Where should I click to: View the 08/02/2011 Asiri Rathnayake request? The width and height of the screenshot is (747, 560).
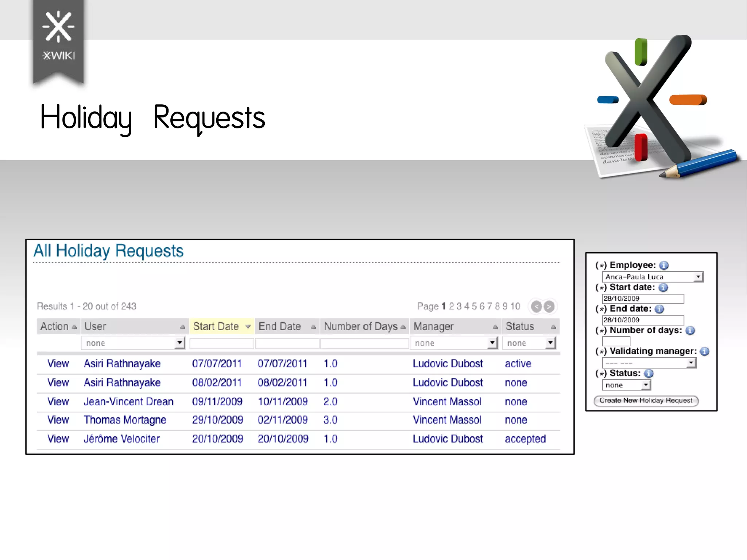click(x=58, y=383)
